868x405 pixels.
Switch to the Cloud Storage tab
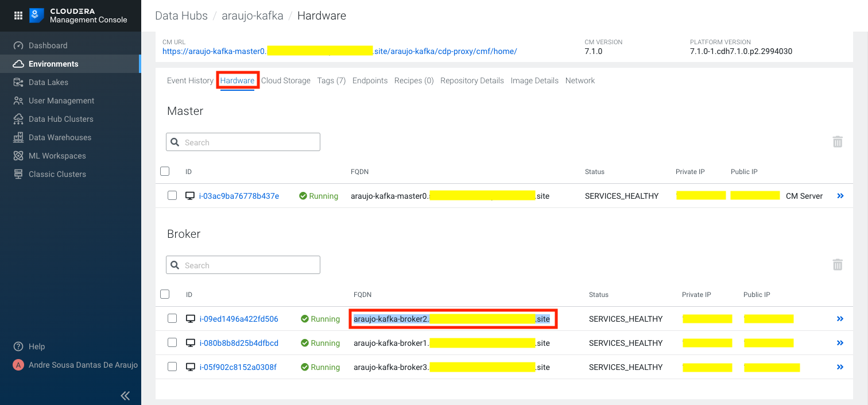pos(285,80)
